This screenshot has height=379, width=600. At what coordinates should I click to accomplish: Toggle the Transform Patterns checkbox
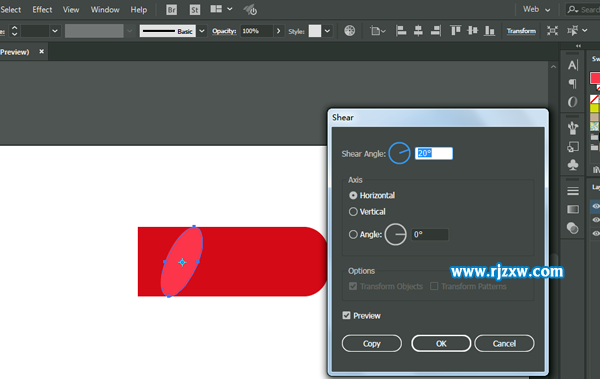[x=434, y=286]
